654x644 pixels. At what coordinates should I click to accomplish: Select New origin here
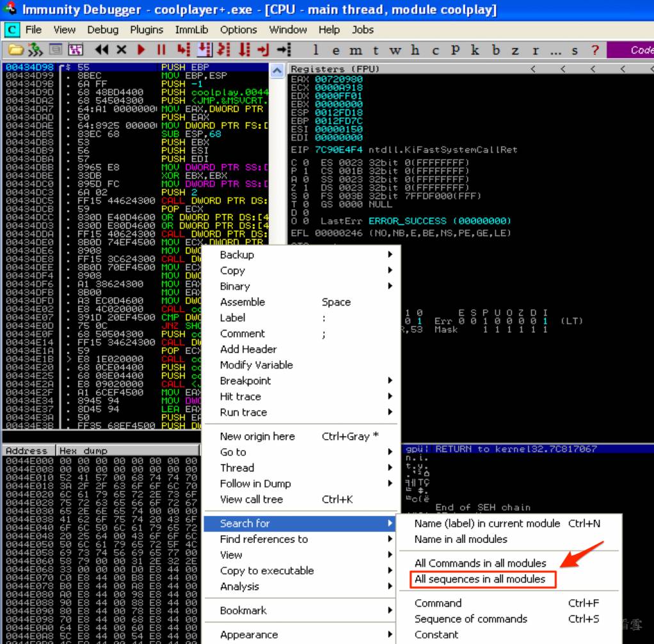pyautogui.click(x=301, y=437)
